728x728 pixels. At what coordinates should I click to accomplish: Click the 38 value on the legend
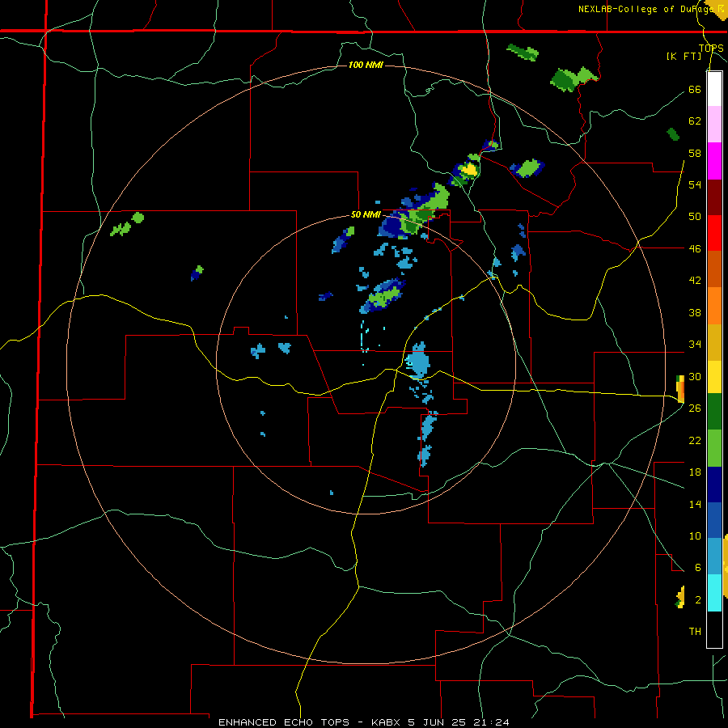695,312
